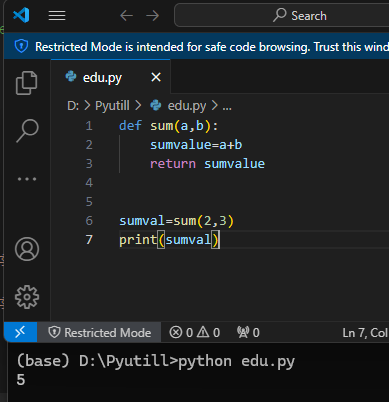Close the edu.py tab
389x402 pixels.
(x=156, y=77)
